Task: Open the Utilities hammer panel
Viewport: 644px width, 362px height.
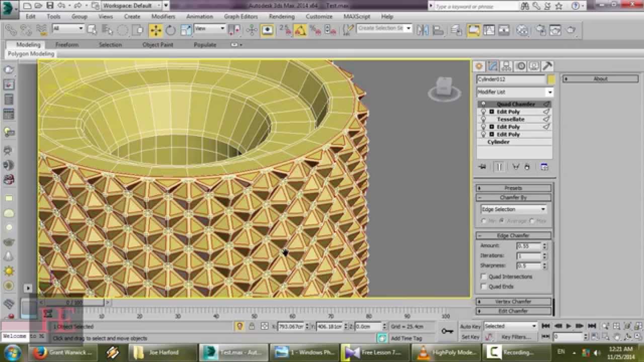Action: (x=547, y=66)
